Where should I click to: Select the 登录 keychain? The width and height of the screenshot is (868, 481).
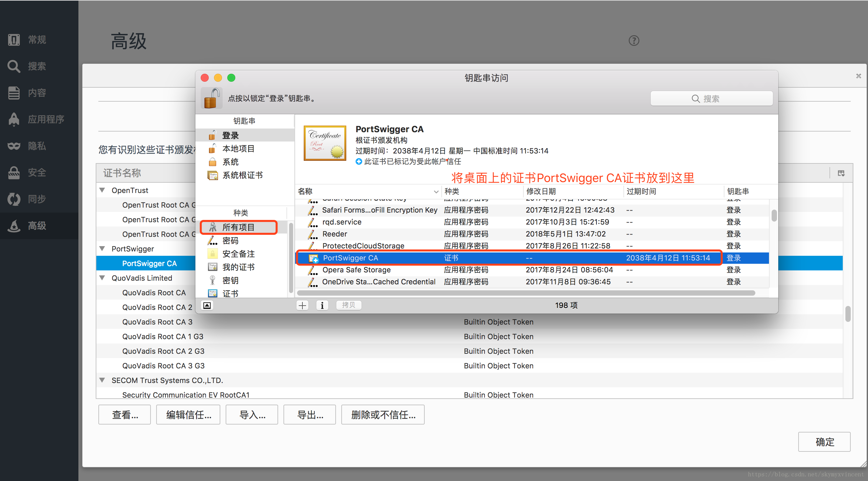tap(245, 136)
